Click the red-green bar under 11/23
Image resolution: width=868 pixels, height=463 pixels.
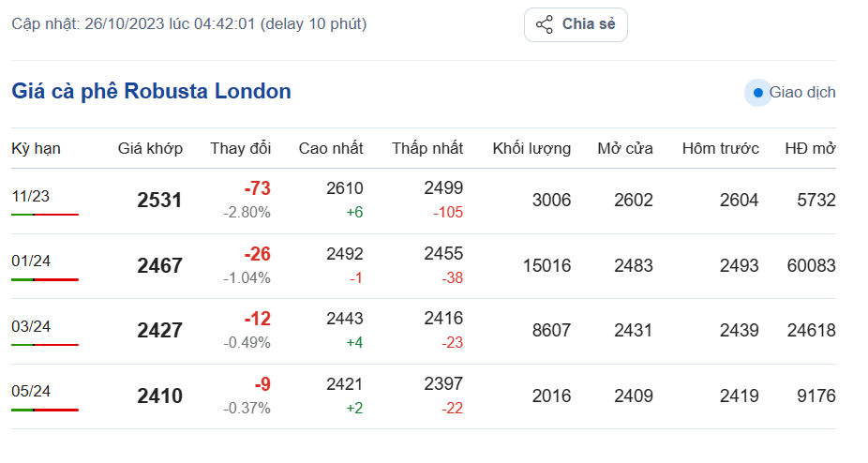pyautogui.click(x=45, y=215)
